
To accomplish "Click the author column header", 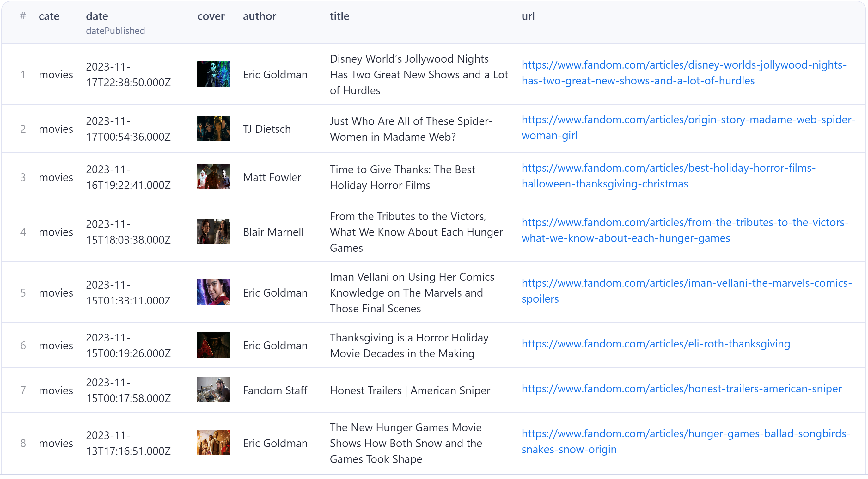I will pyautogui.click(x=259, y=16).
